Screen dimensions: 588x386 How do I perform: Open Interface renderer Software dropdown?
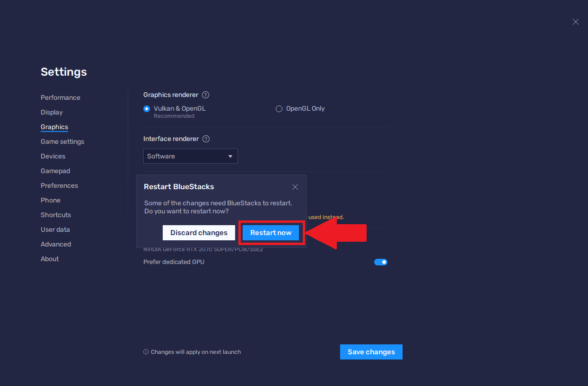(x=191, y=156)
